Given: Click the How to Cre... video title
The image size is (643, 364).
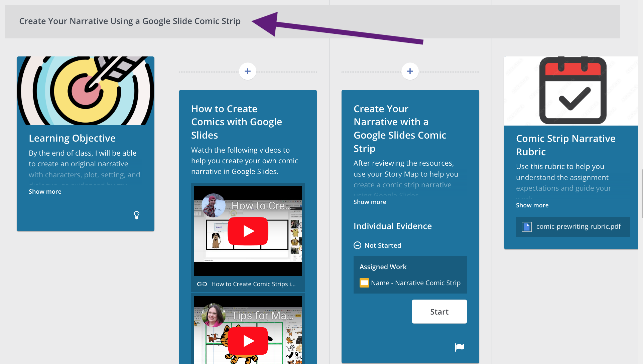Looking at the screenshot, I should click(x=261, y=206).
